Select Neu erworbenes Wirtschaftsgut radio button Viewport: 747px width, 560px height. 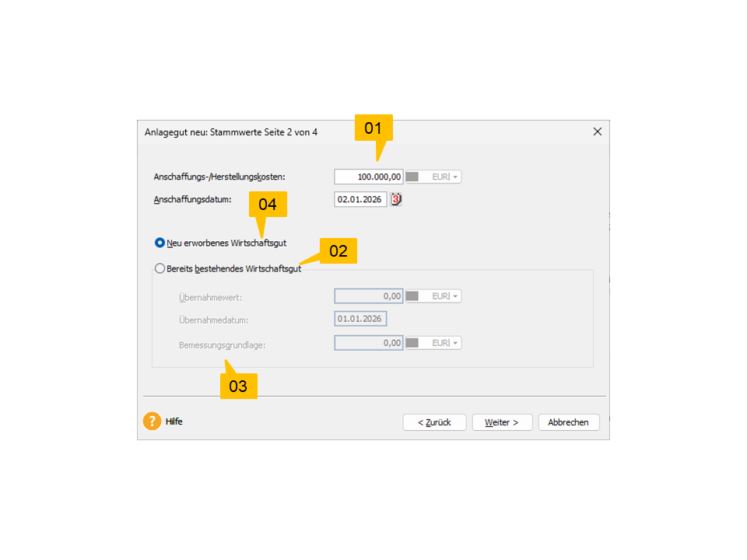pos(160,243)
